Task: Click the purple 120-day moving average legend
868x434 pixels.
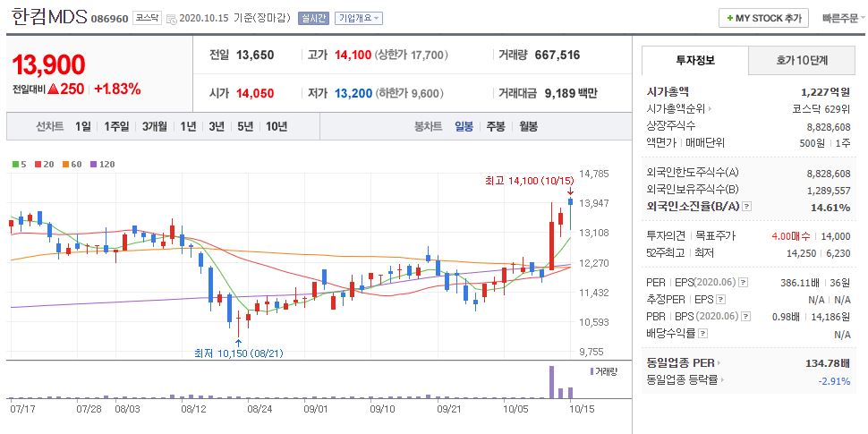Action: click(x=102, y=164)
